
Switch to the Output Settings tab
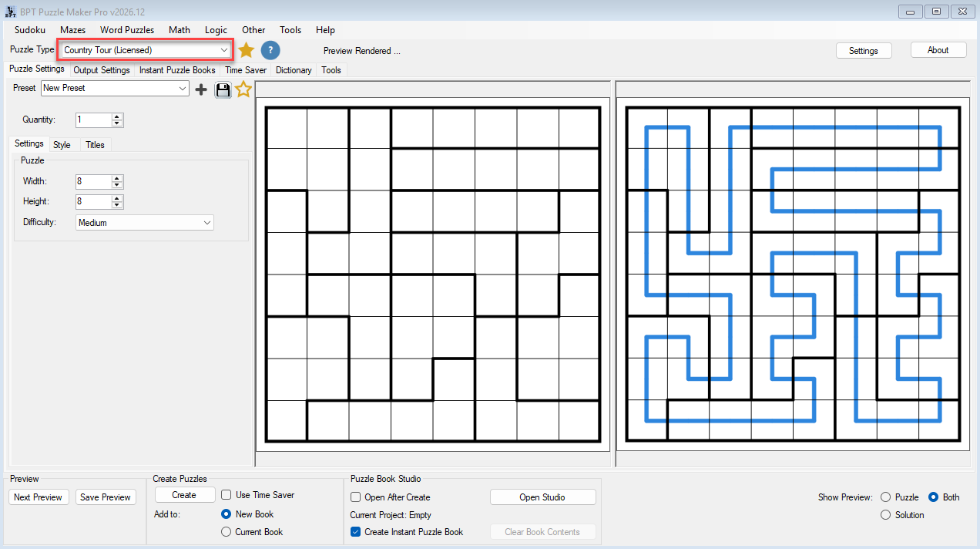(102, 70)
